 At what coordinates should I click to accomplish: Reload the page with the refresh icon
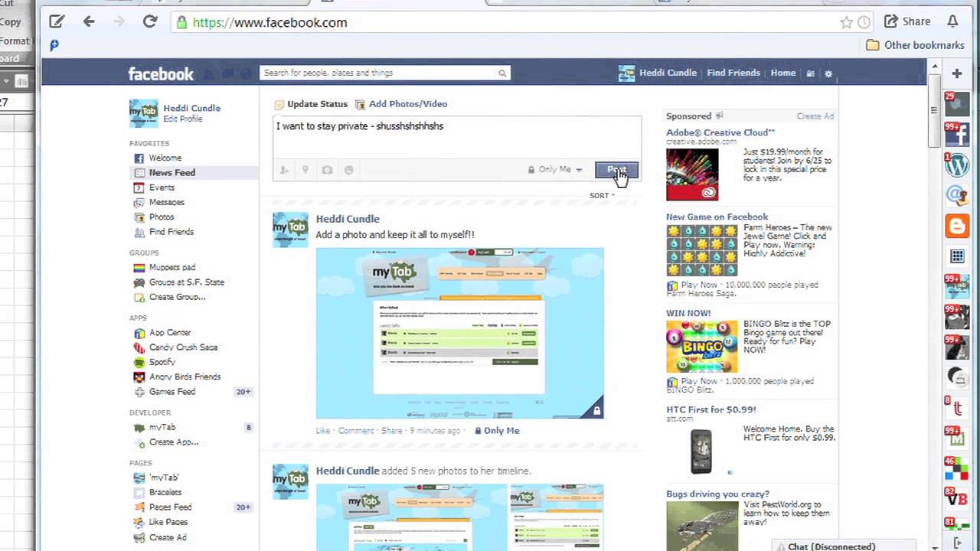[x=150, y=22]
